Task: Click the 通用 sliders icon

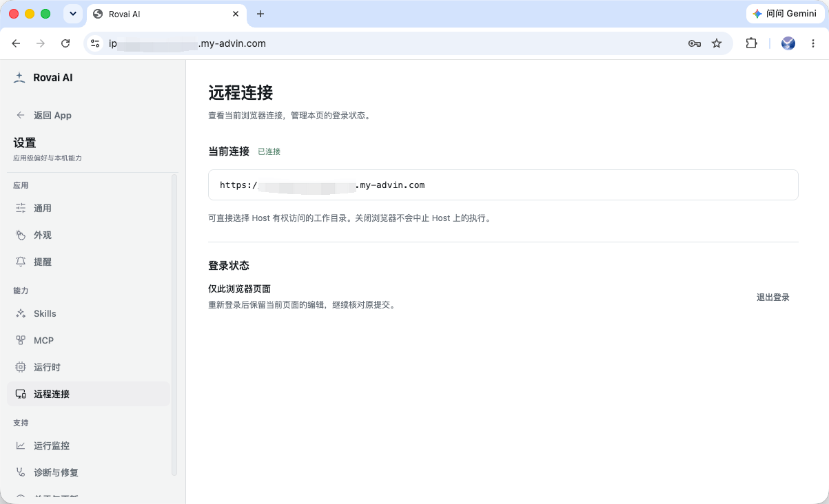Action: 21,208
